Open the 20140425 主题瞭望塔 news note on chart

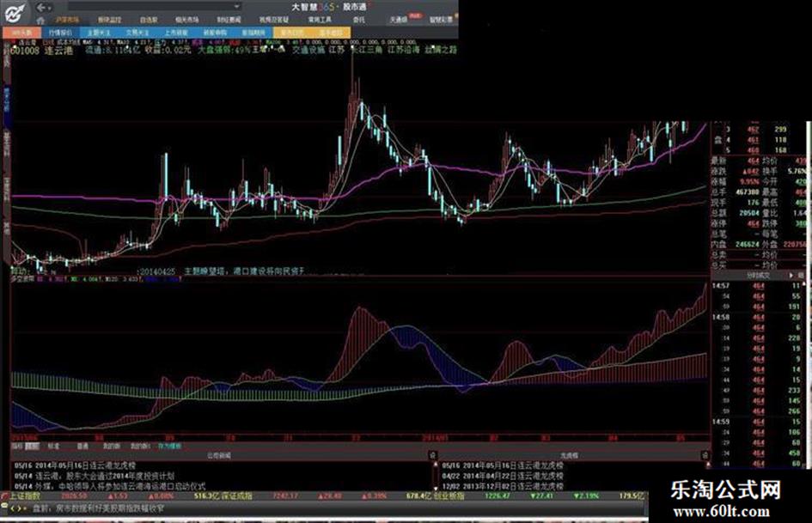tap(221, 271)
